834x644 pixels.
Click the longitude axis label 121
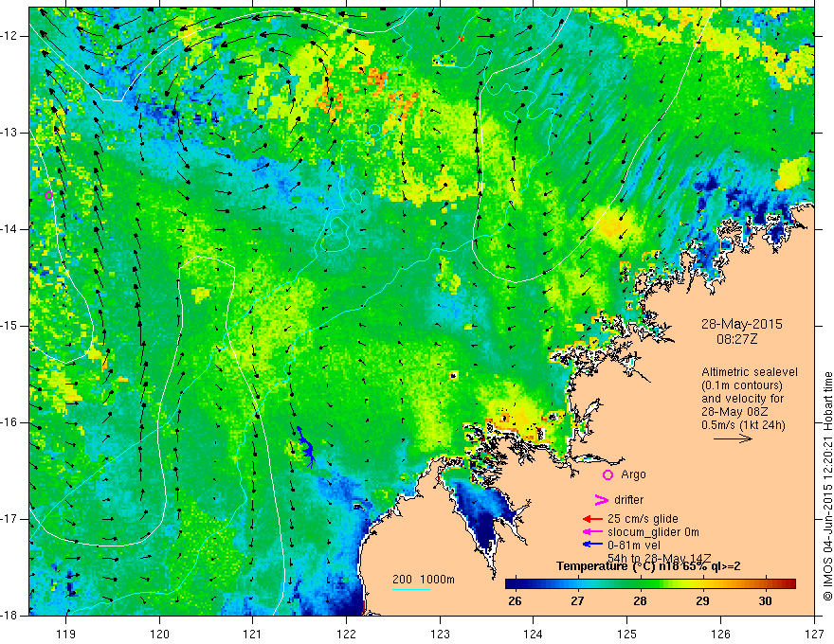[x=253, y=634]
